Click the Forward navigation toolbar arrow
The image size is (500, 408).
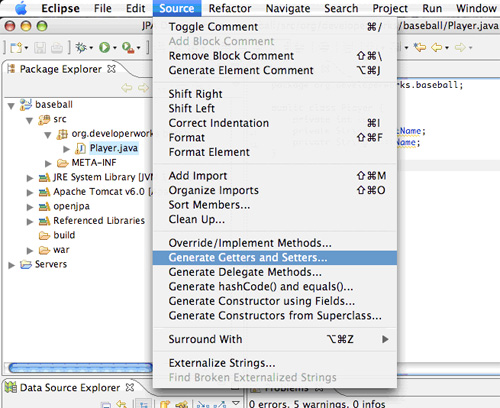coord(460,48)
